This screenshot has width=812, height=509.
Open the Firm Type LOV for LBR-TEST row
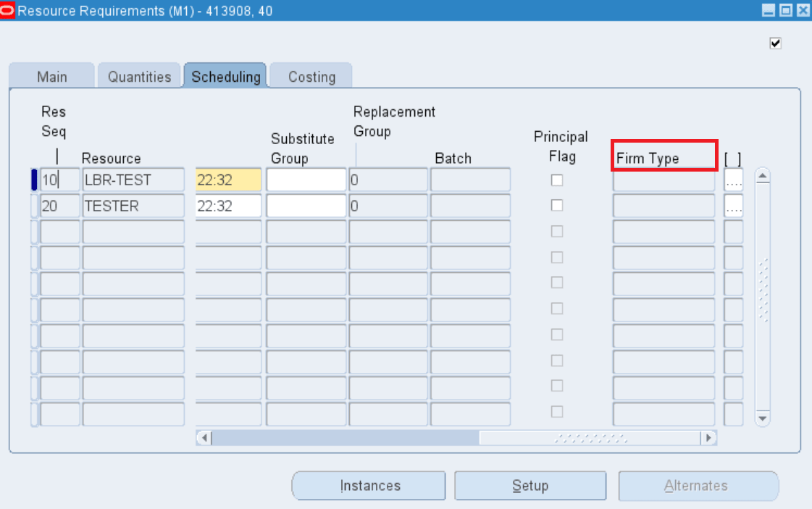coord(733,180)
